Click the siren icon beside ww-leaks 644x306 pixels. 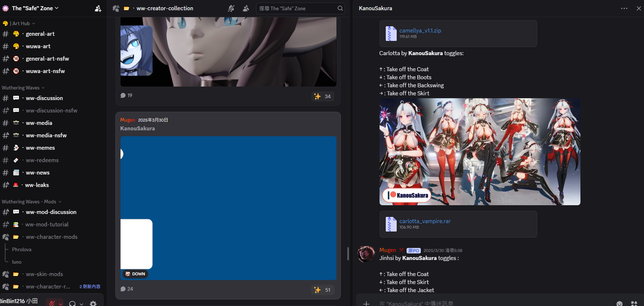pyautogui.click(x=16, y=185)
